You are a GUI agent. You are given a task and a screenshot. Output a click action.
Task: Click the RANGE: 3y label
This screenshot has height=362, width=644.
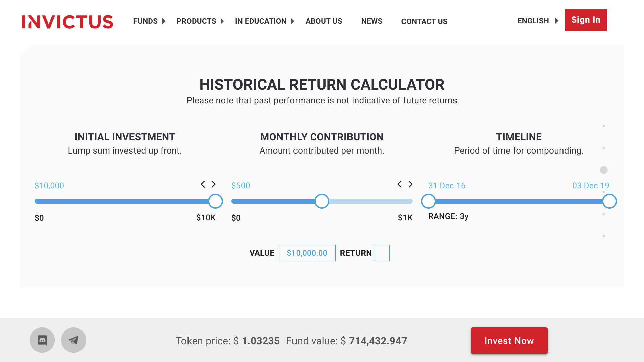(448, 216)
